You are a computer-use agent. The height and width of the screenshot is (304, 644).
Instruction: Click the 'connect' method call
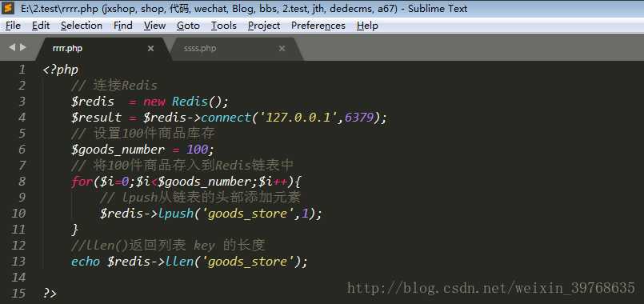(226, 118)
